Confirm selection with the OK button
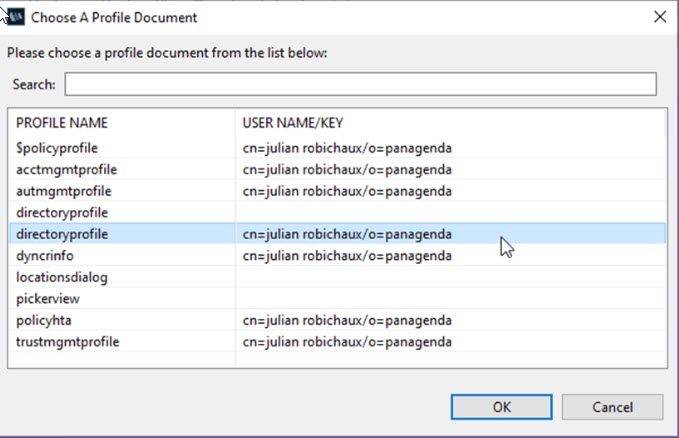This screenshot has width=679, height=438. tap(501, 407)
